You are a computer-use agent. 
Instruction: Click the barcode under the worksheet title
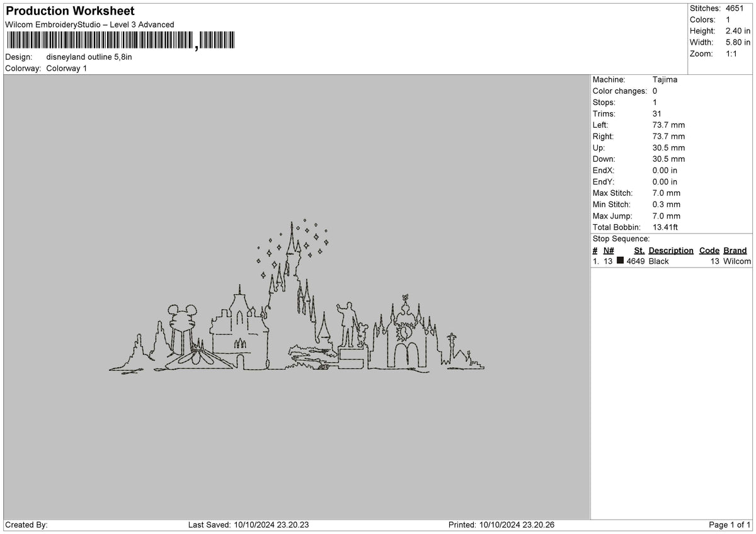click(120, 41)
